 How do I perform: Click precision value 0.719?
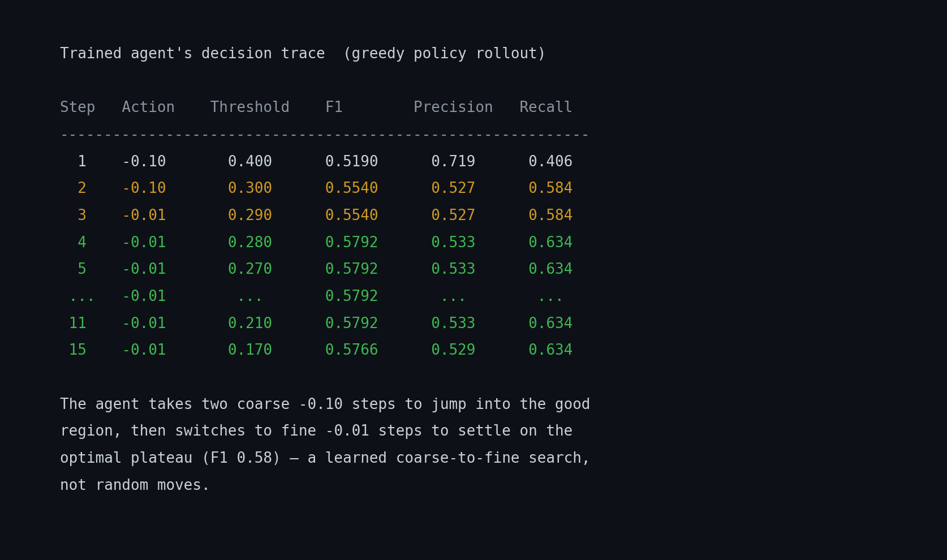pos(453,162)
